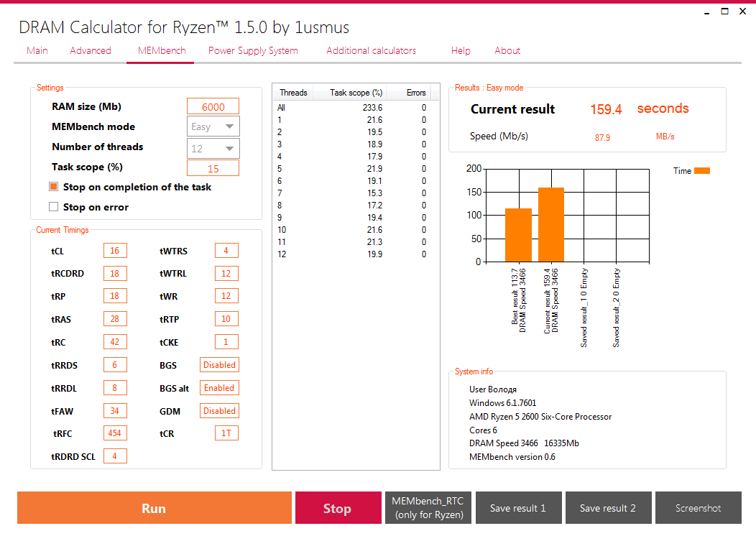Click the BGS alt Enabled field
The height and width of the screenshot is (554, 756).
(219, 387)
